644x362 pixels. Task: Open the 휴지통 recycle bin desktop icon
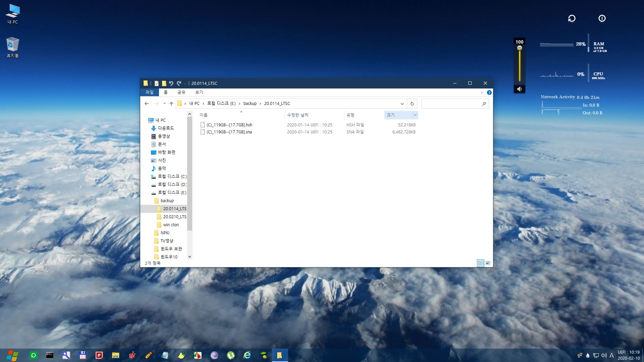click(13, 48)
